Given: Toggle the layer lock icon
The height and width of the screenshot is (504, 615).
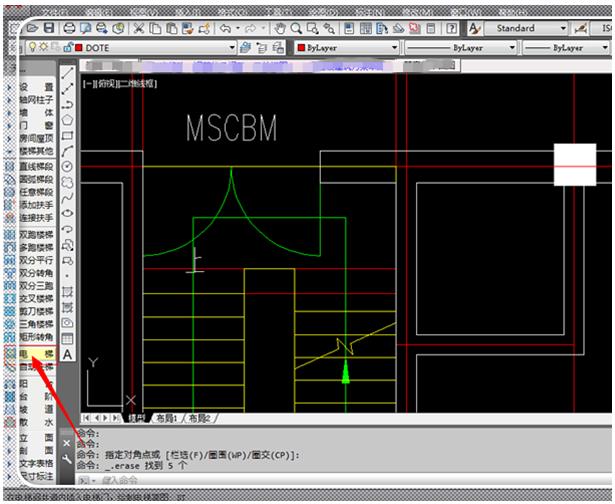Looking at the screenshot, I should [x=66, y=47].
